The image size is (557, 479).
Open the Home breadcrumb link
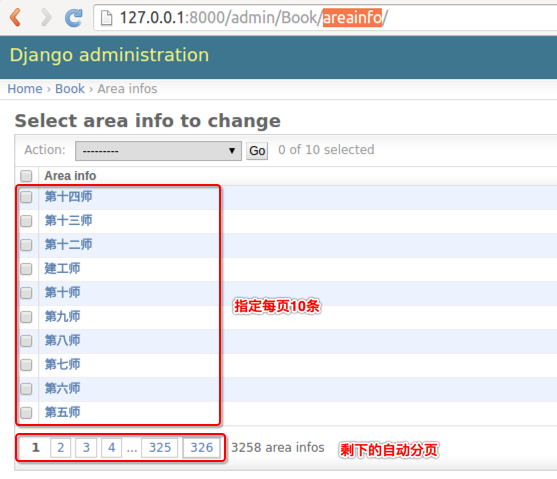25,89
